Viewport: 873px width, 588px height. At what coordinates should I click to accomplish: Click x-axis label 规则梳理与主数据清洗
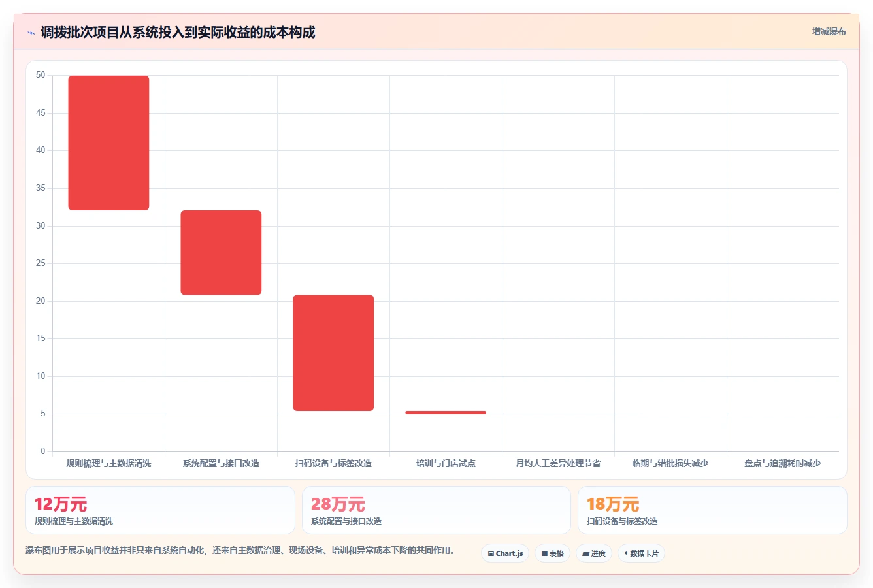108,463
